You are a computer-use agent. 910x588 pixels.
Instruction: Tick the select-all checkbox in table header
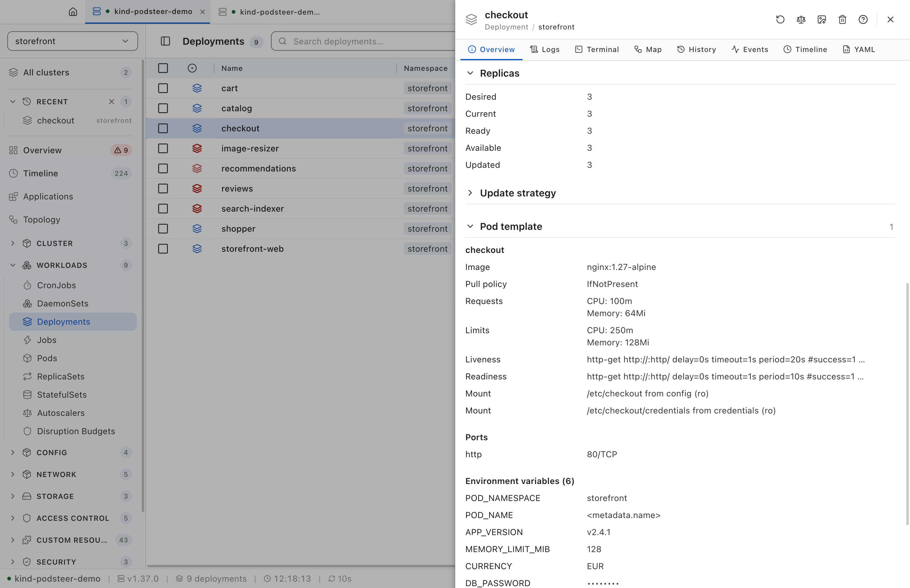[x=163, y=68]
